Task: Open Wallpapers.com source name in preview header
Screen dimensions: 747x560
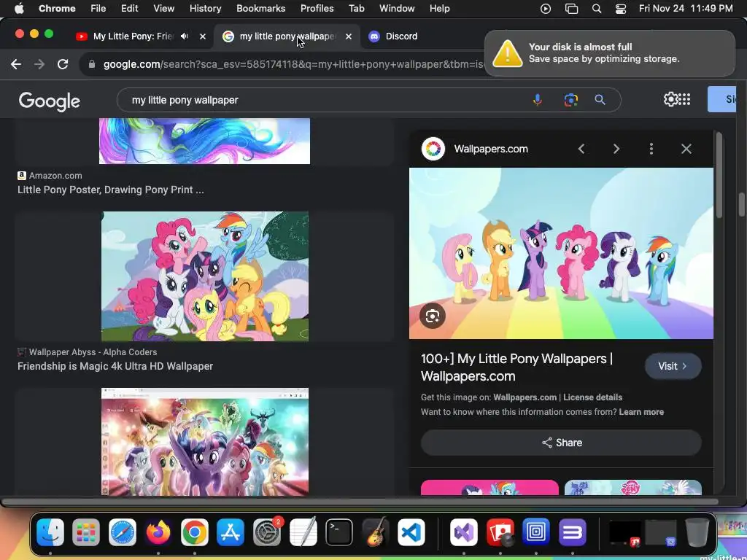Action: point(491,149)
